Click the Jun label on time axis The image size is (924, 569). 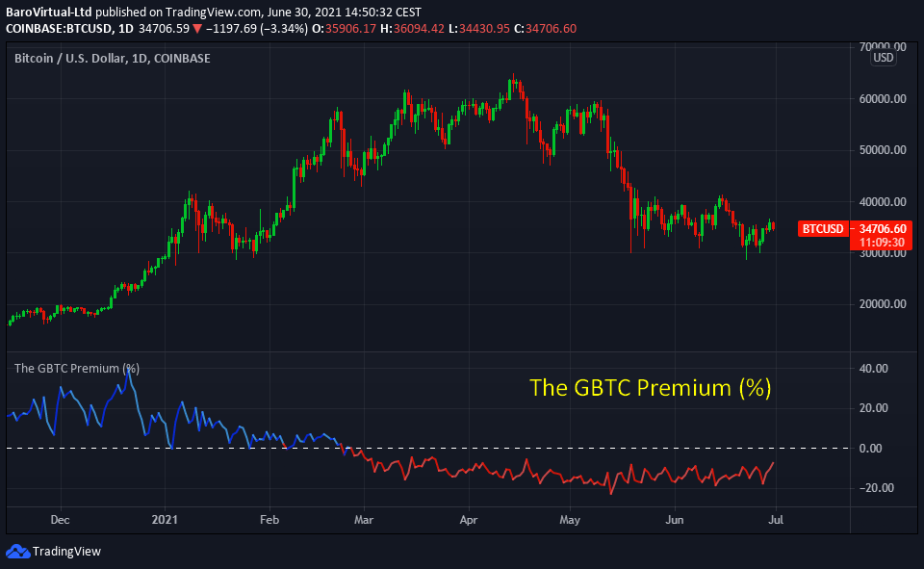coord(674,520)
